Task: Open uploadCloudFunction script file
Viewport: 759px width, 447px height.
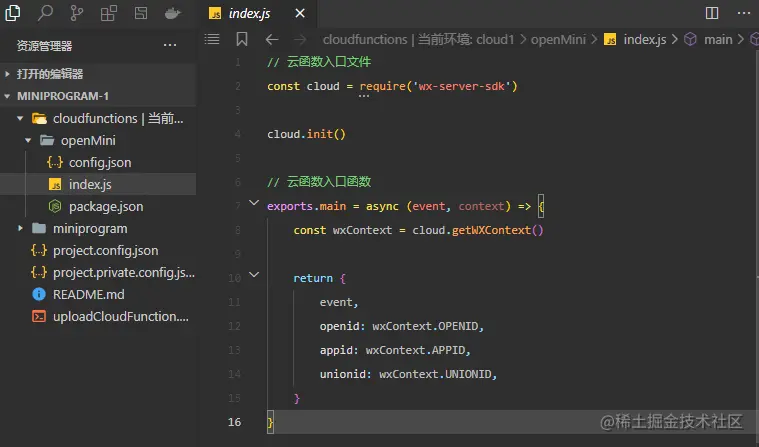Action: 98,316
